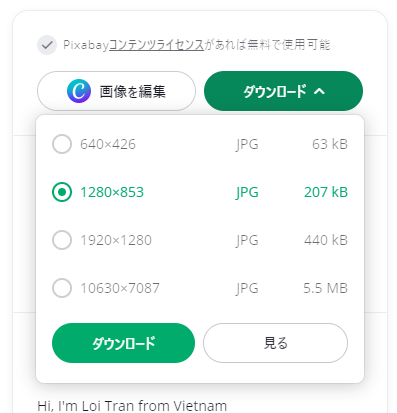This screenshot has height=413, width=397.
Task: Open the コンテンツライセンス link
Action: (x=156, y=45)
